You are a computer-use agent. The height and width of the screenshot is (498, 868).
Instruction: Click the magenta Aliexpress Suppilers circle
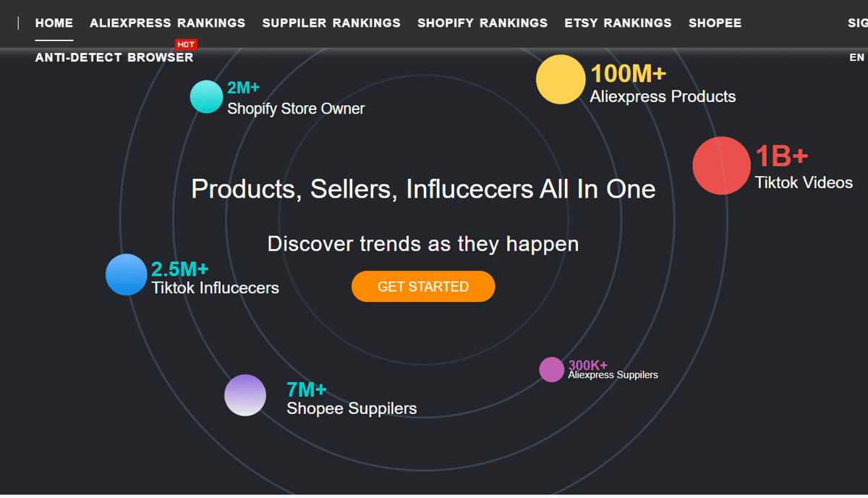pos(551,369)
